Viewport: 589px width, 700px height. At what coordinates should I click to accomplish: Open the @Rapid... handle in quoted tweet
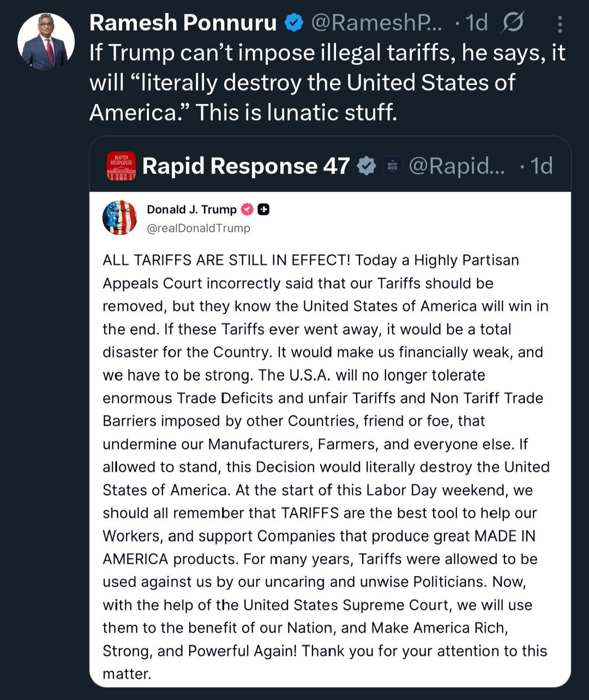pyautogui.click(x=458, y=166)
